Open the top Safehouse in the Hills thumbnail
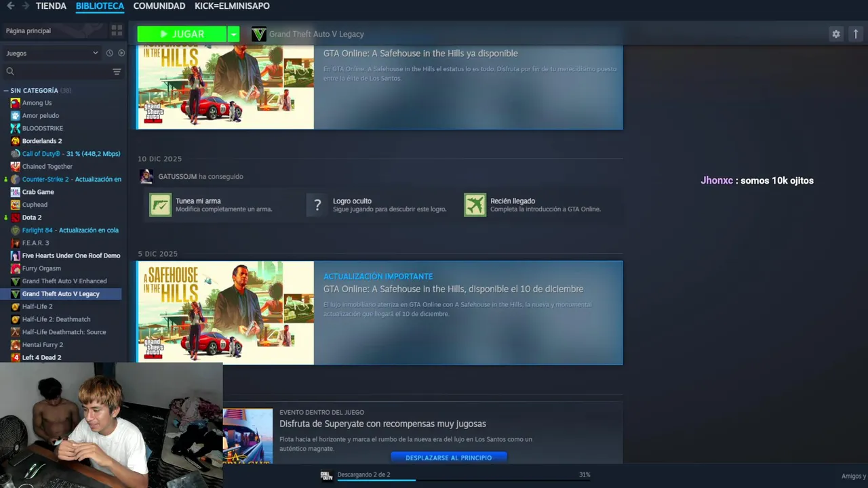This screenshot has width=868, height=488. pyautogui.click(x=226, y=87)
